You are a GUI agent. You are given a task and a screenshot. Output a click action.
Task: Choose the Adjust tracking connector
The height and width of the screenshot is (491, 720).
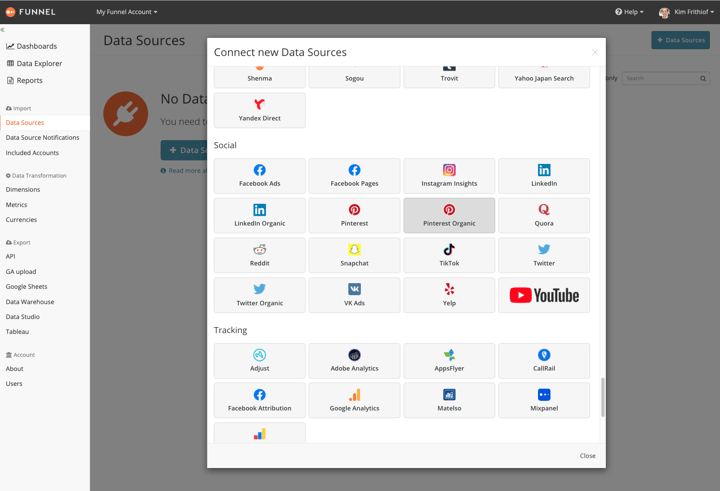click(259, 361)
